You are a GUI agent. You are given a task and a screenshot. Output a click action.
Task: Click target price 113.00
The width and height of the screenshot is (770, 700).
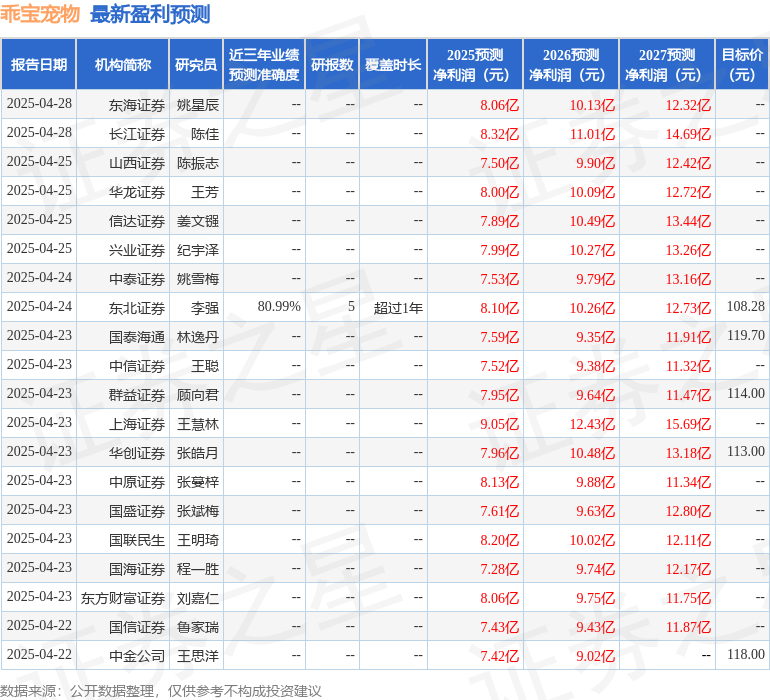pyautogui.click(x=745, y=451)
